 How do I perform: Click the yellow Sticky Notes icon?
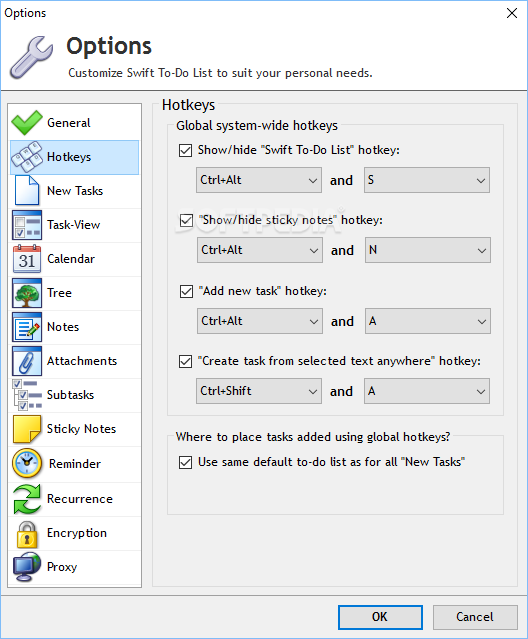27,429
